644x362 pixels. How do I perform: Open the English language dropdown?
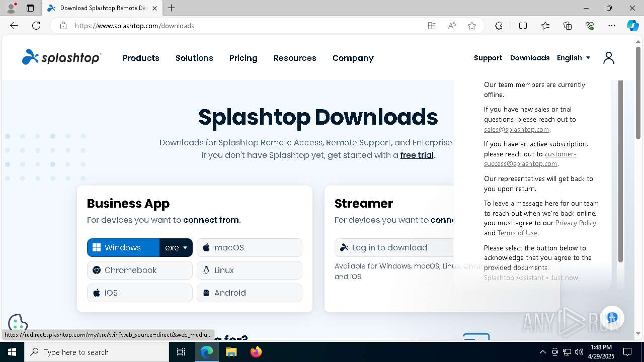click(574, 58)
